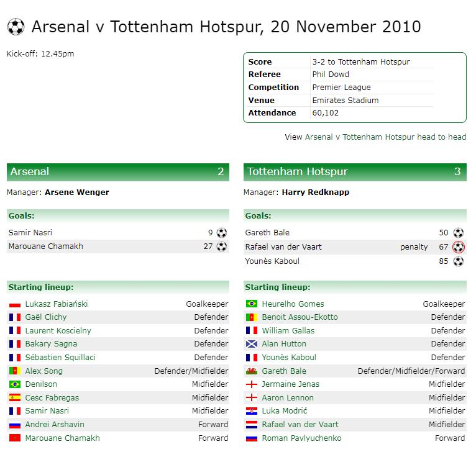Image resolution: width=476 pixels, height=452 pixels.
Task: Open Lukasz Fabiański player page
Action: [x=57, y=304]
